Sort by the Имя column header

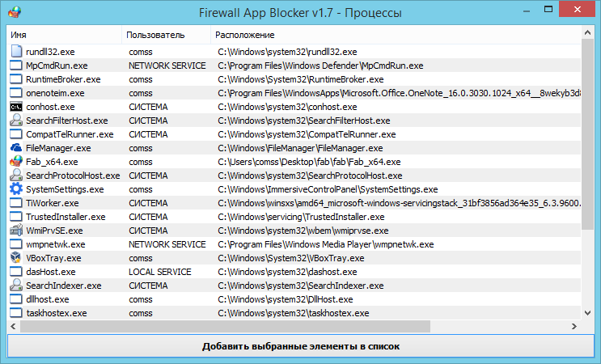(x=65, y=36)
